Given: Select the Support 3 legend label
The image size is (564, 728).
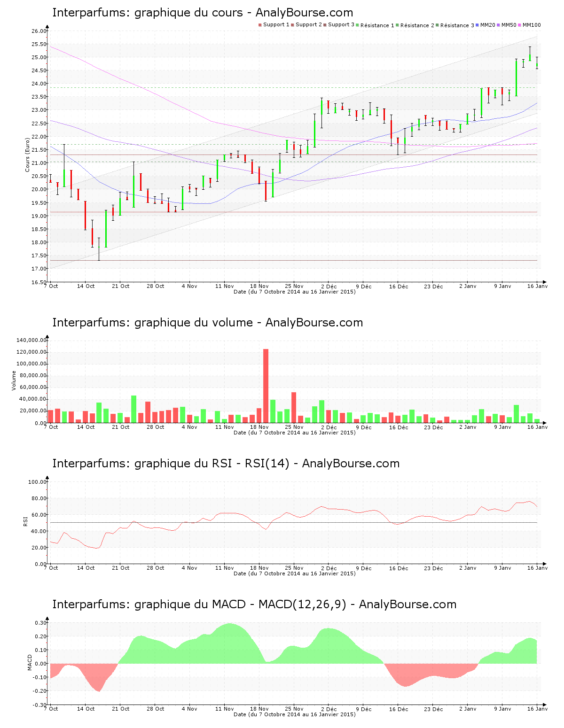Looking at the screenshot, I should point(341,25).
